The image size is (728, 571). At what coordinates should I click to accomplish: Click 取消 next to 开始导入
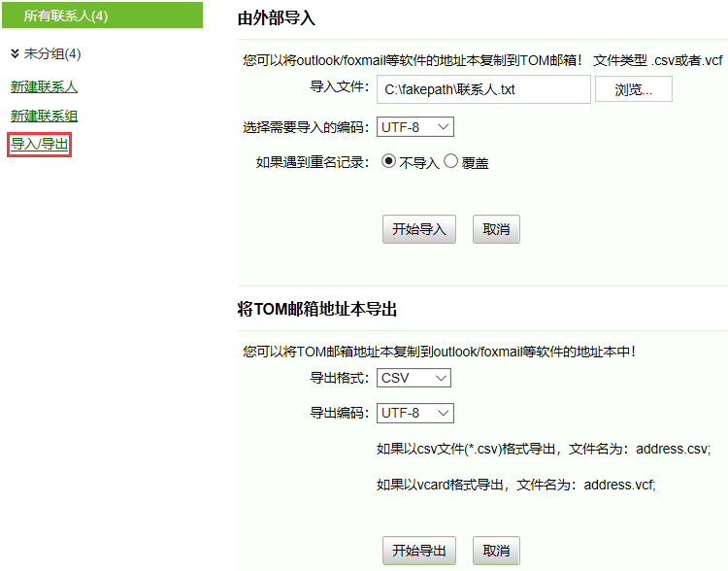(x=496, y=229)
